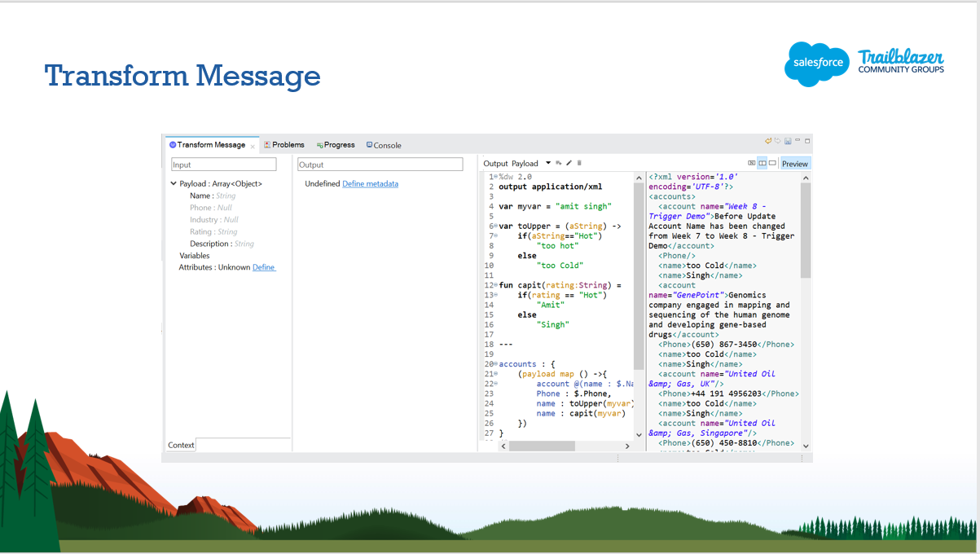Image resolution: width=980 pixels, height=554 pixels.
Task: Minimize the Transform Message panel
Action: [x=798, y=142]
